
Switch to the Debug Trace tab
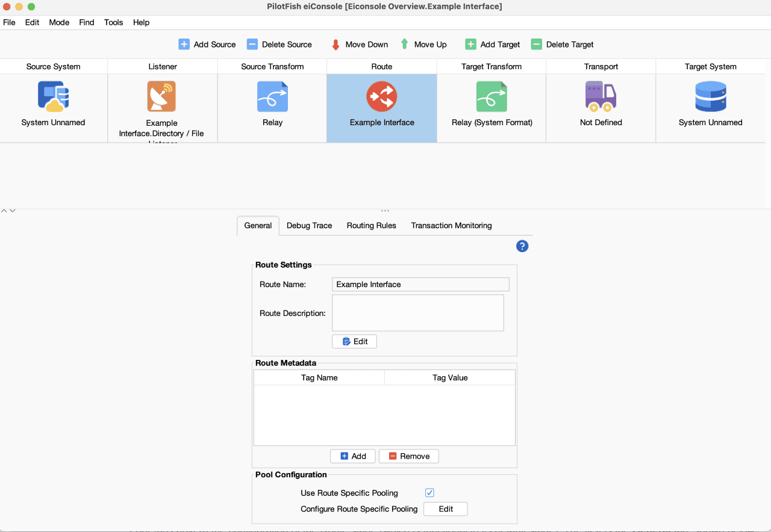[310, 226]
